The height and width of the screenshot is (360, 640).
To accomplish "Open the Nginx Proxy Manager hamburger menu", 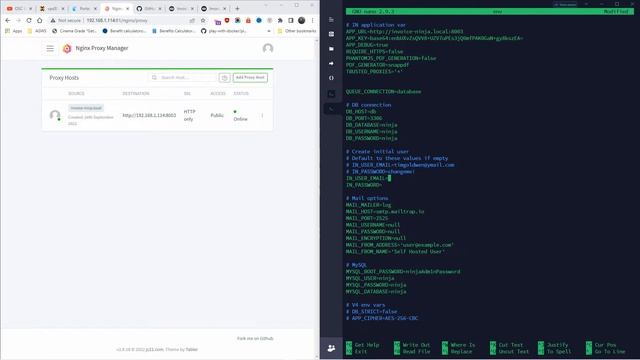I will click(x=50, y=49).
